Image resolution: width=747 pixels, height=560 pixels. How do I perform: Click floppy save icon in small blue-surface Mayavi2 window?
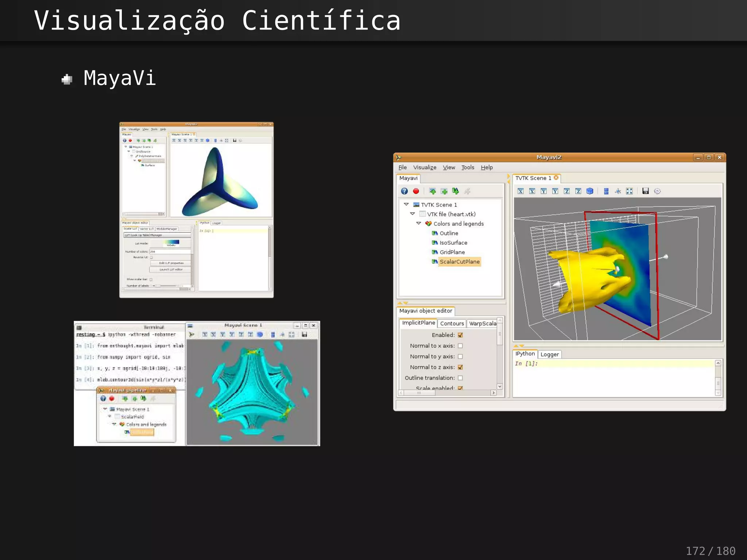click(235, 140)
